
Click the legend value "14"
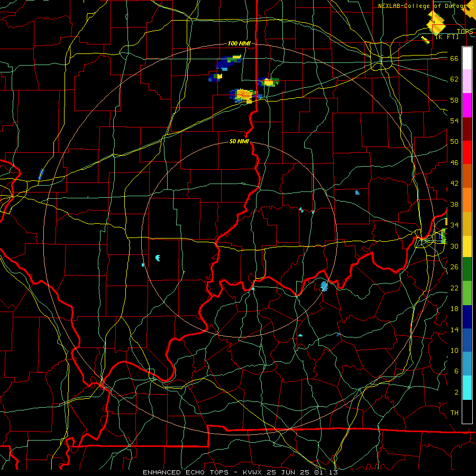(454, 329)
